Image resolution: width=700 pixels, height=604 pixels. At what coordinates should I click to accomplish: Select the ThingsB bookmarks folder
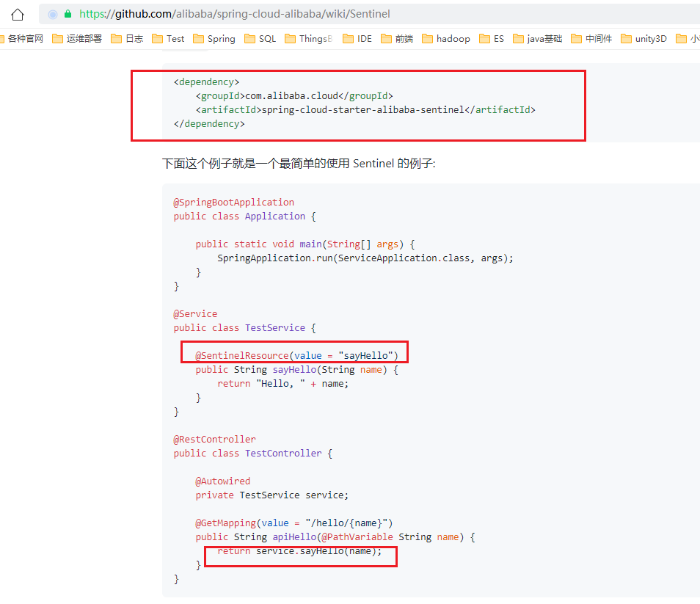(x=307, y=38)
